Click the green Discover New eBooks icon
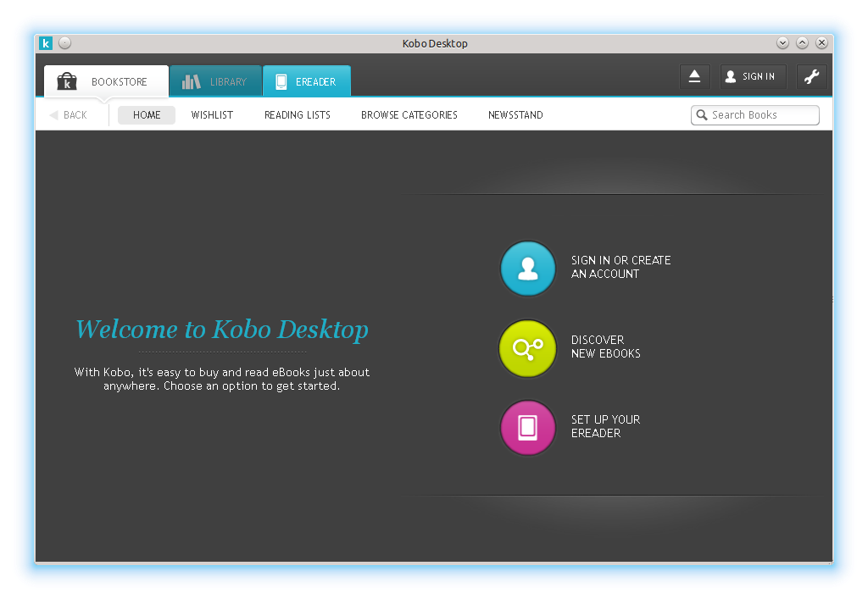Image resolution: width=868 pixels, height=599 pixels. [527, 347]
